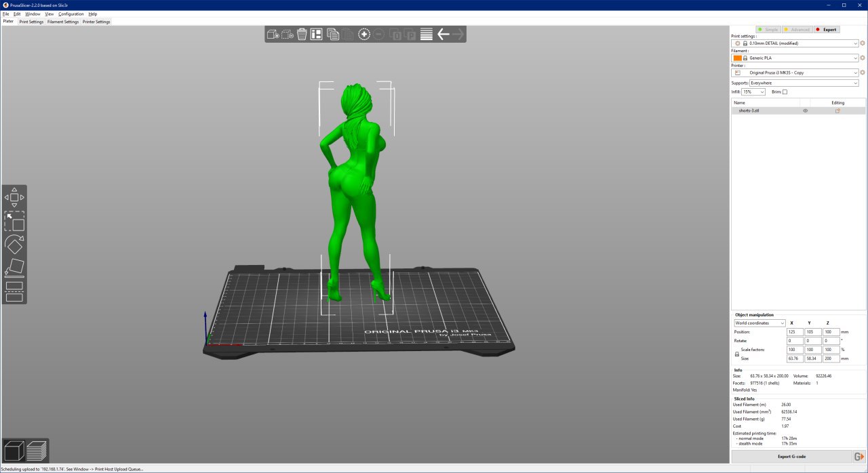Switch to the Filament Settings tab

pyautogui.click(x=63, y=22)
